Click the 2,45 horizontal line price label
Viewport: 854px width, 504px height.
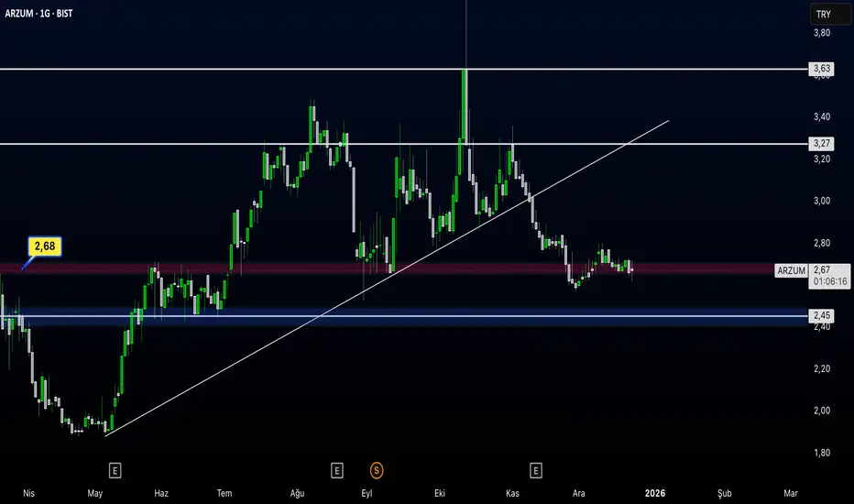click(821, 315)
